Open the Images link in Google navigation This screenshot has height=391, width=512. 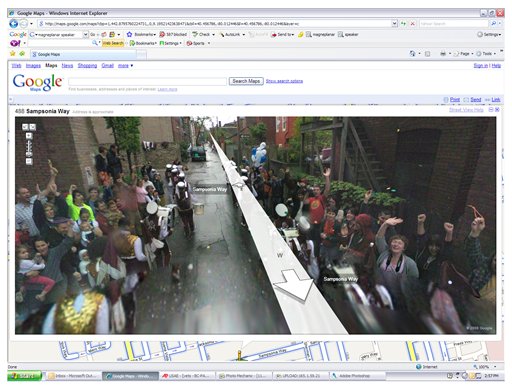[33, 66]
